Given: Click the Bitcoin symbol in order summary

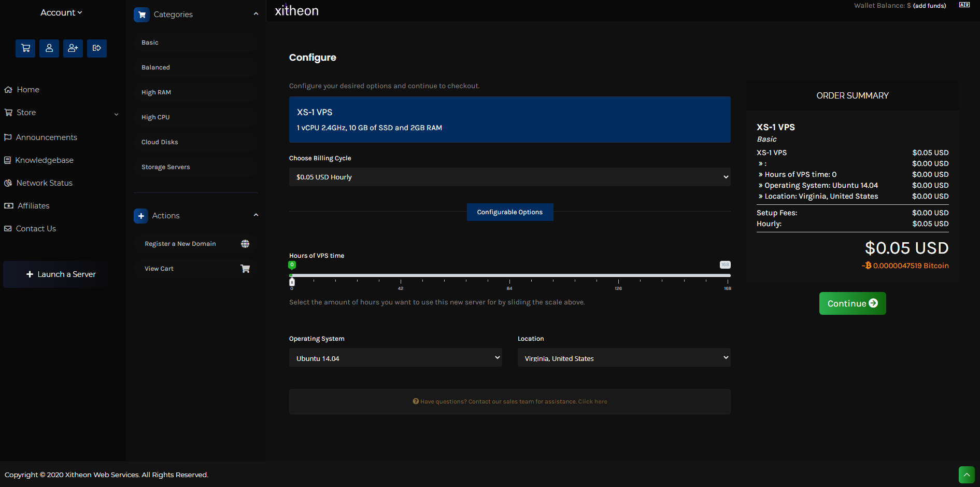Looking at the screenshot, I should (x=868, y=266).
